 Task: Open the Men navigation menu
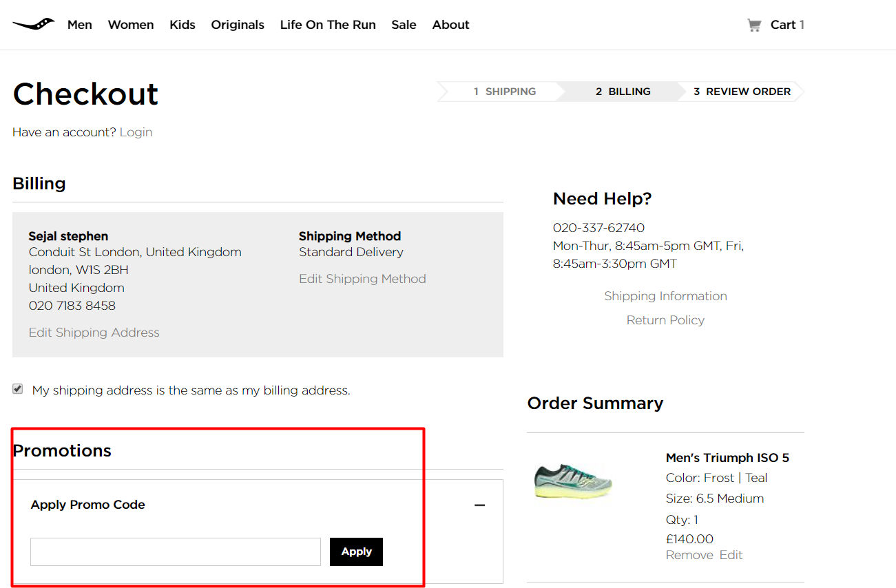click(79, 25)
